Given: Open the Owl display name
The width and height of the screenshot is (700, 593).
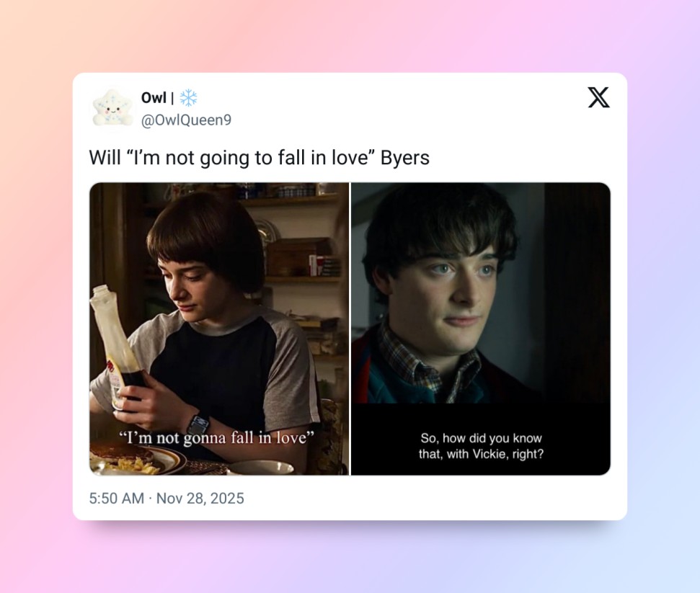Looking at the screenshot, I should 154,98.
